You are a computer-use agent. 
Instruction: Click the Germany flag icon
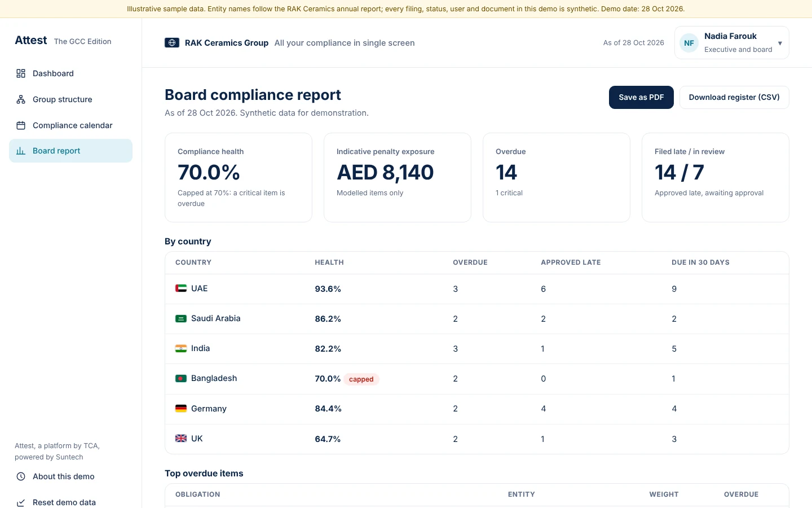[181, 409]
